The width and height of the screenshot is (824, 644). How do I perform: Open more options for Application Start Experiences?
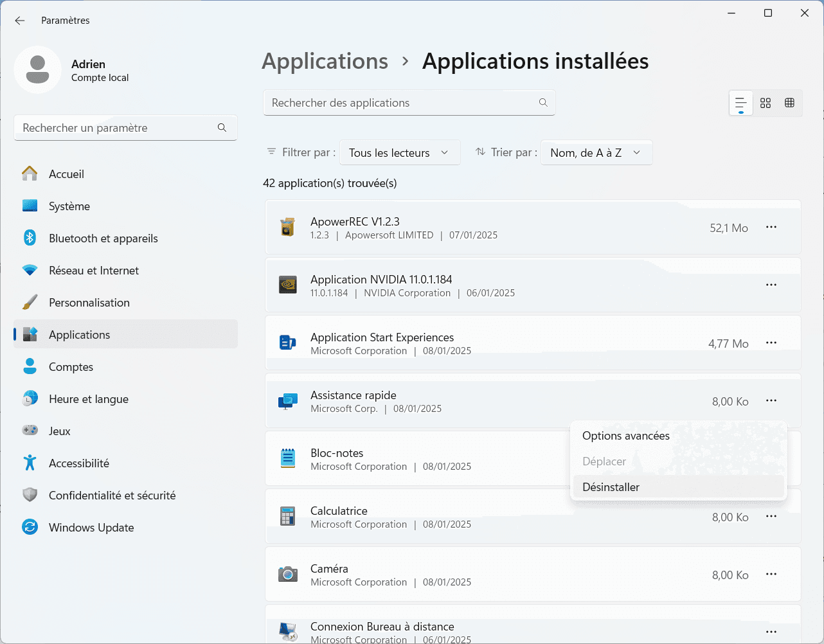[x=771, y=343]
